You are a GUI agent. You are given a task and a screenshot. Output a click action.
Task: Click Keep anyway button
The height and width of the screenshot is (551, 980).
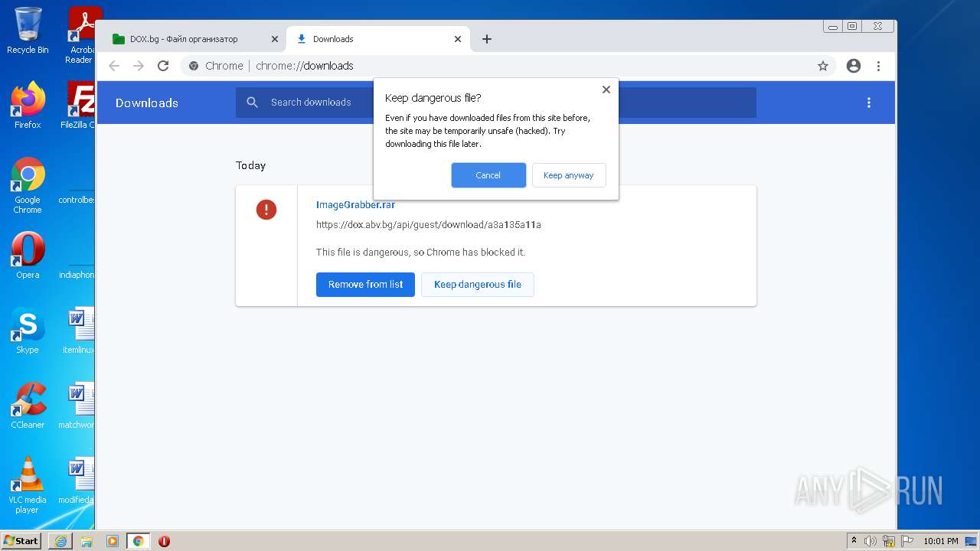(x=569, y=175)
